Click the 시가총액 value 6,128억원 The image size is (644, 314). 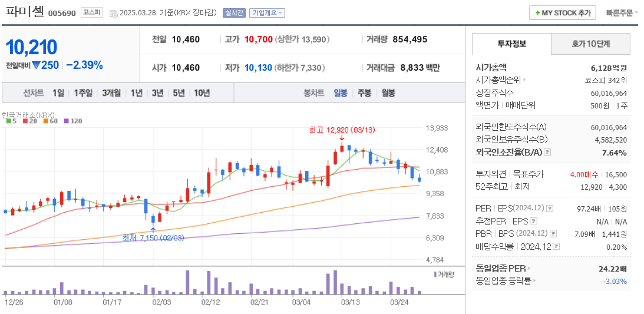coord(609,68)
